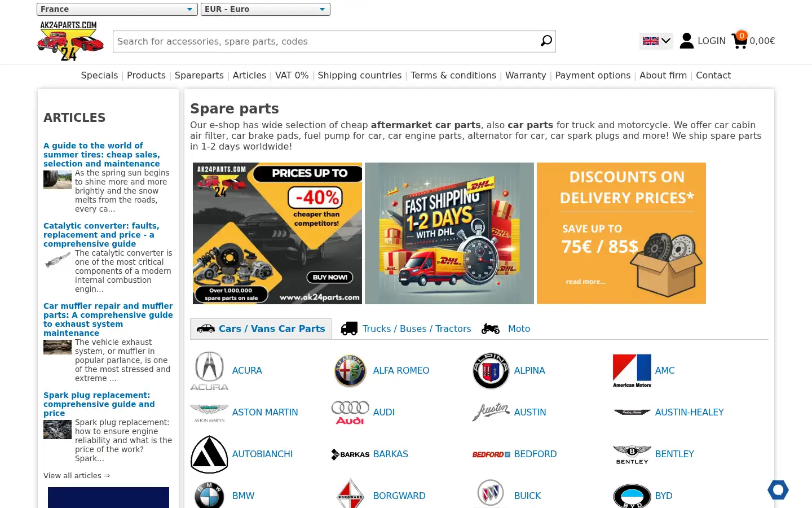
Task: Open the Payment options menu item
Action: 593,75
